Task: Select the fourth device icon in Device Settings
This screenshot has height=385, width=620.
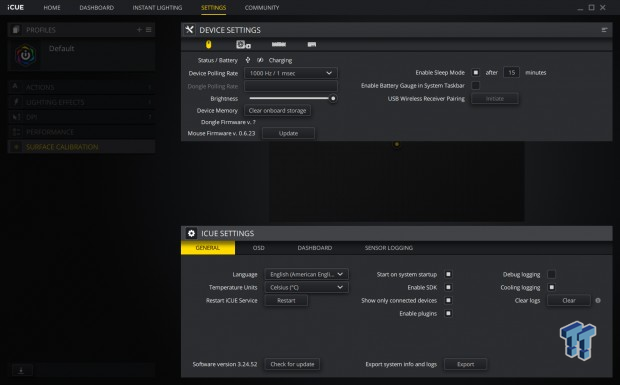Action: click(x=312, y=44)
